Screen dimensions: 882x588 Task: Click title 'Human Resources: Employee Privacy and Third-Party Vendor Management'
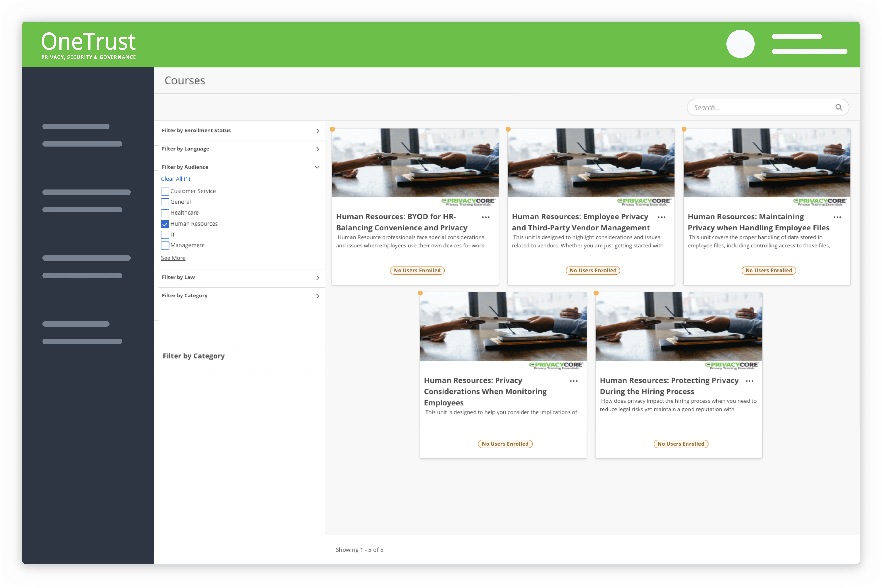581,222
